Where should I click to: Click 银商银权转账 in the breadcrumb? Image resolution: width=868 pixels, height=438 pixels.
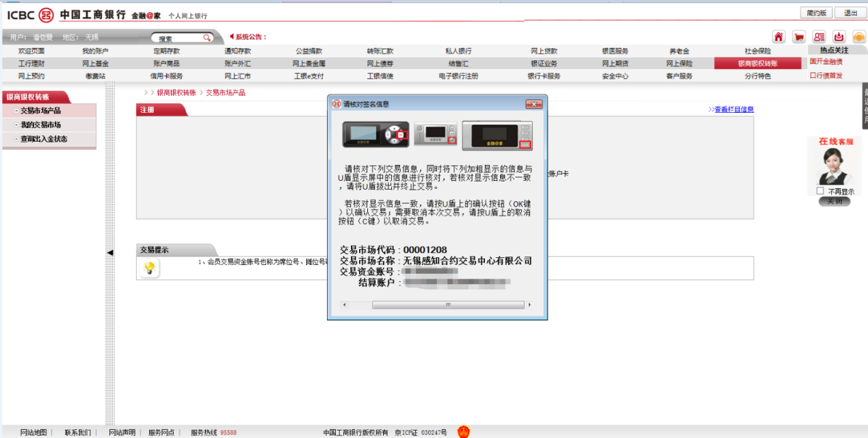(x=176, y=92)
